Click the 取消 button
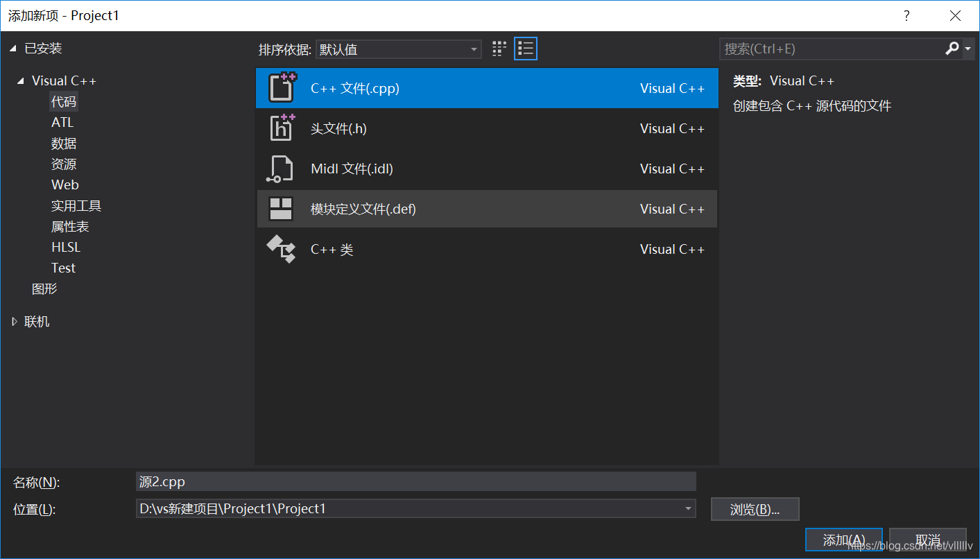 click(x=927, y=540)
